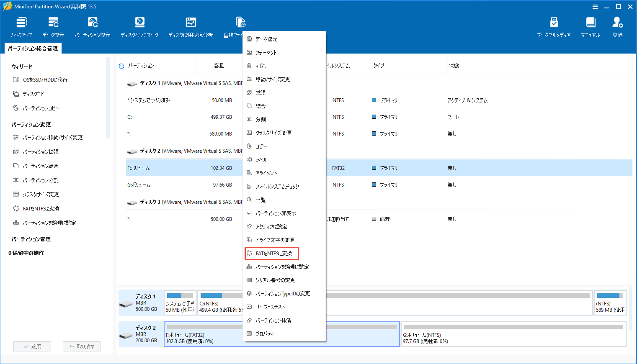Switch to the パーティション総合管理 tab
637x364 pixels.
pyautogui.click(x=32, y=48)
